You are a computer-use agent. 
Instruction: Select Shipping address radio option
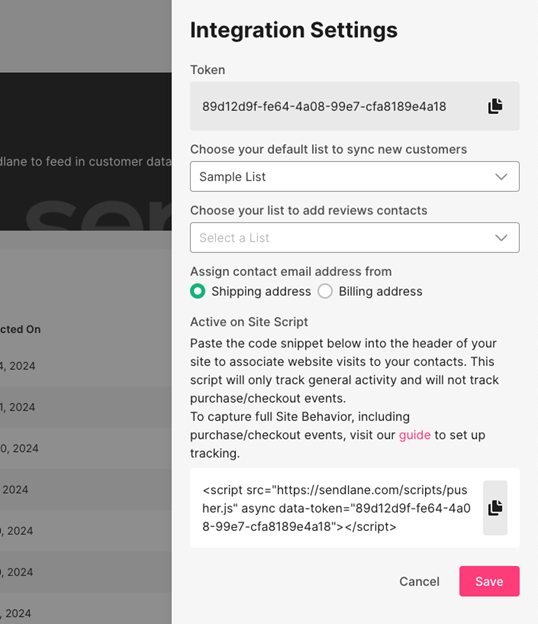coord(198,291)
